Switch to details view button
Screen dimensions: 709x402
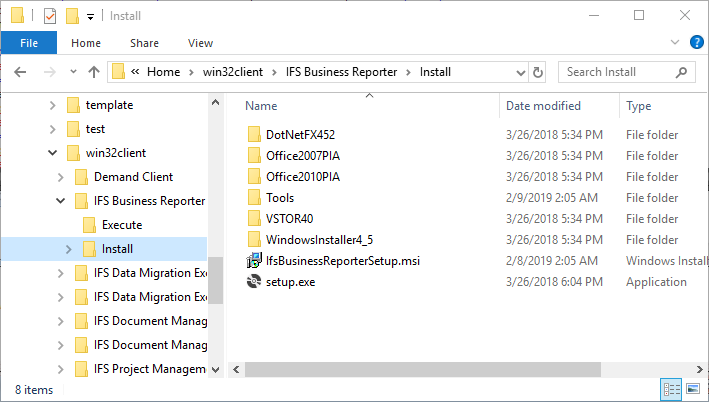tap(671, 389)
